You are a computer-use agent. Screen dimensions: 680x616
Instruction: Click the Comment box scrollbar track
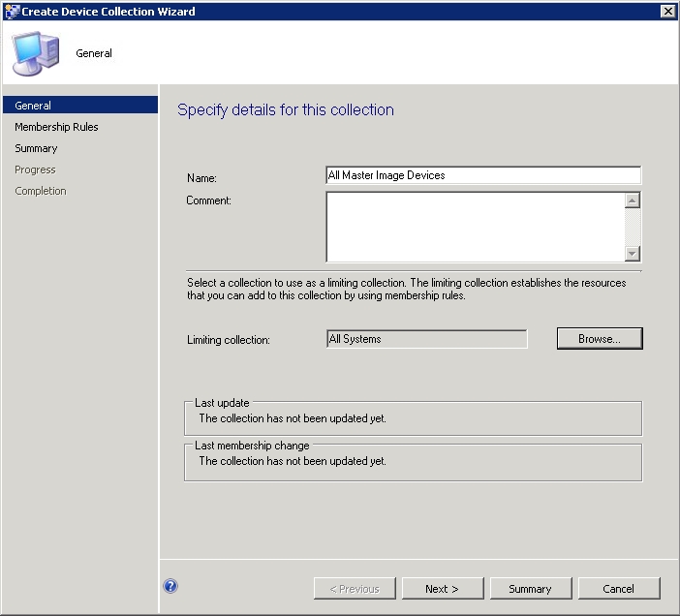[x=633, y=227]
